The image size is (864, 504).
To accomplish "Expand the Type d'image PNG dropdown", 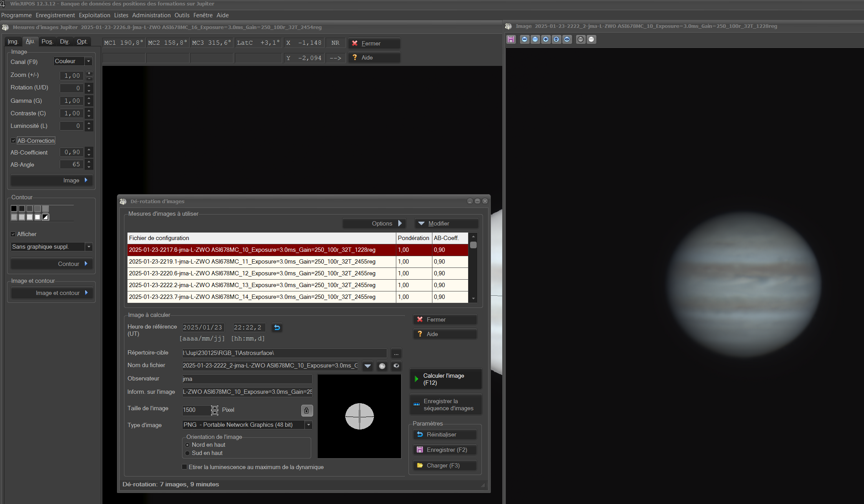I will (308, 425).
